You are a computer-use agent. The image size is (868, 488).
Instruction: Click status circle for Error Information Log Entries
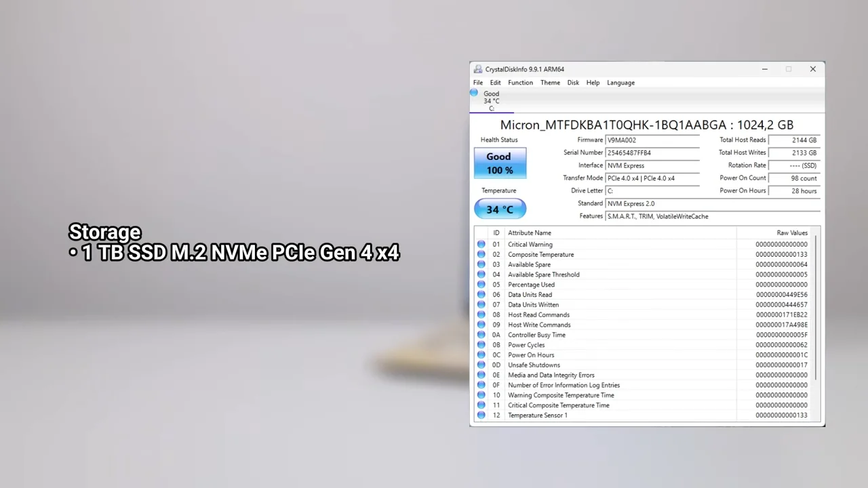pyautogui.click(x=481, y=385)
